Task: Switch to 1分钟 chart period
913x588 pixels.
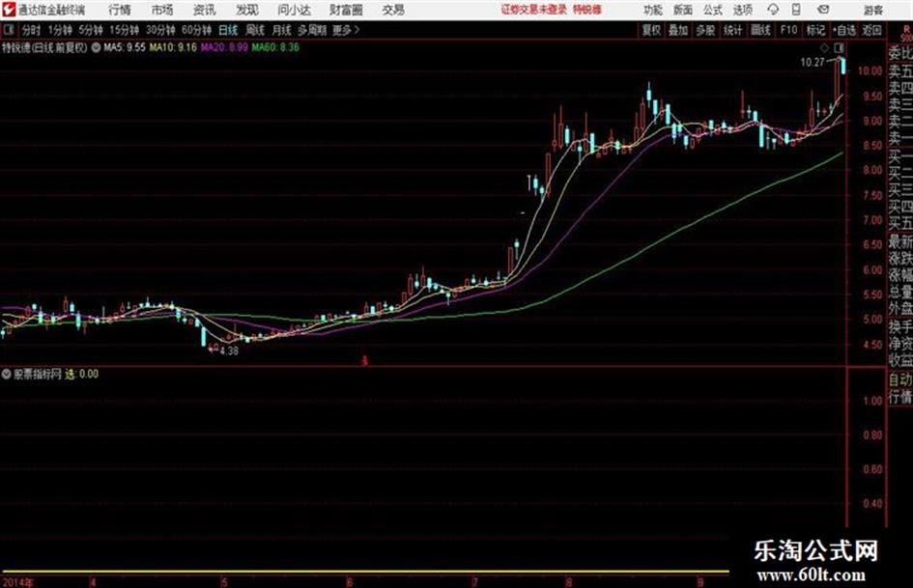Action: 60,30
